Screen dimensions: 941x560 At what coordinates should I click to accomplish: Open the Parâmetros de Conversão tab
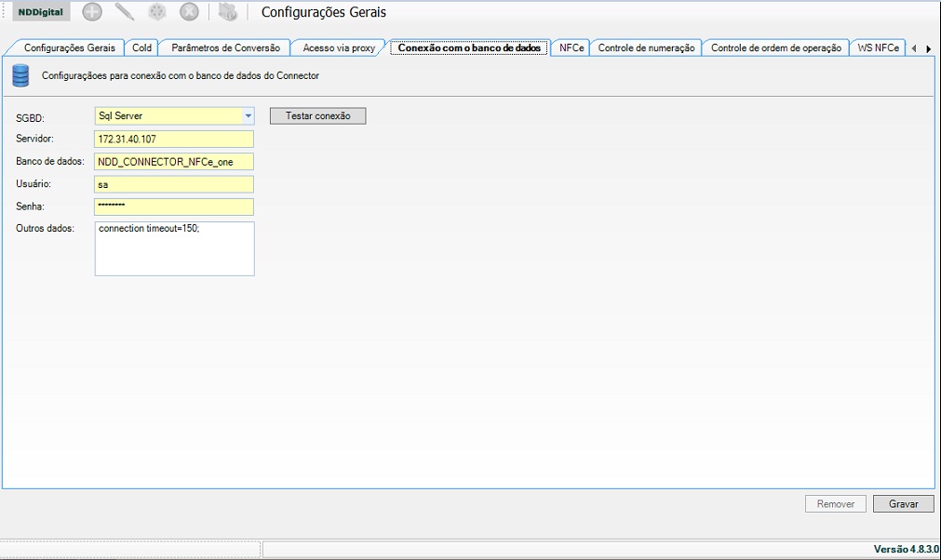(x=225, y=47)
